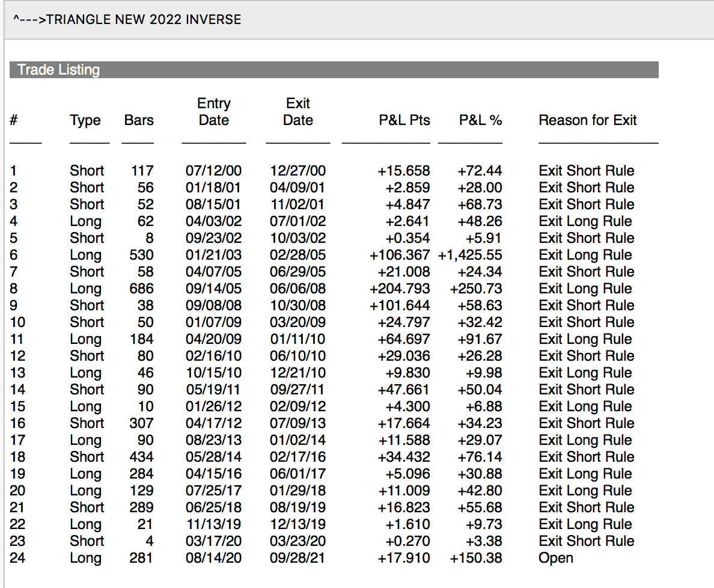Select the +101.644 P&L points cell
Image resolution: width=714 pixels, height=588 pixels.
(x=400, y=305)
